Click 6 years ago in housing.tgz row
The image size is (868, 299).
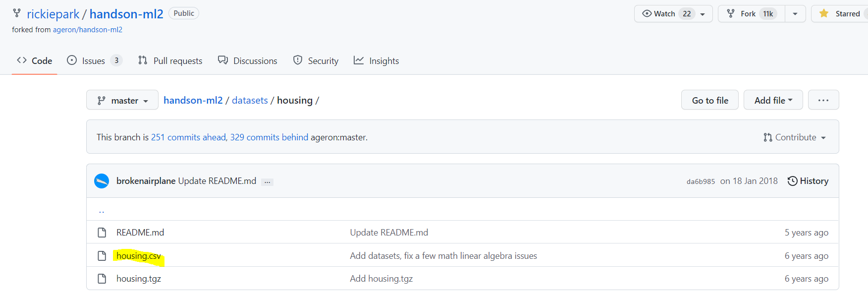click(x=807, y=279)
